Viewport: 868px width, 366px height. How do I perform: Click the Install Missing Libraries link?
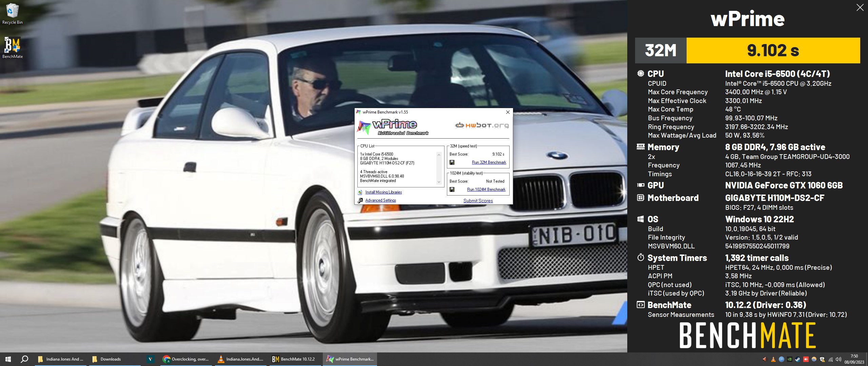point(383,192)
